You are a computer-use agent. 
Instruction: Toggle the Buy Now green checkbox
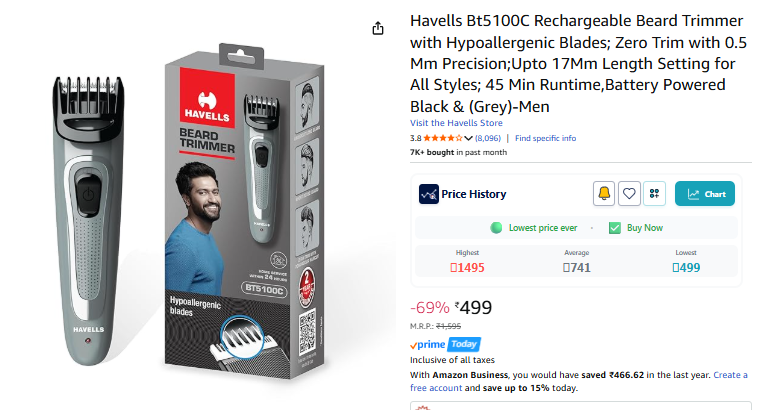tap(615, 228)
